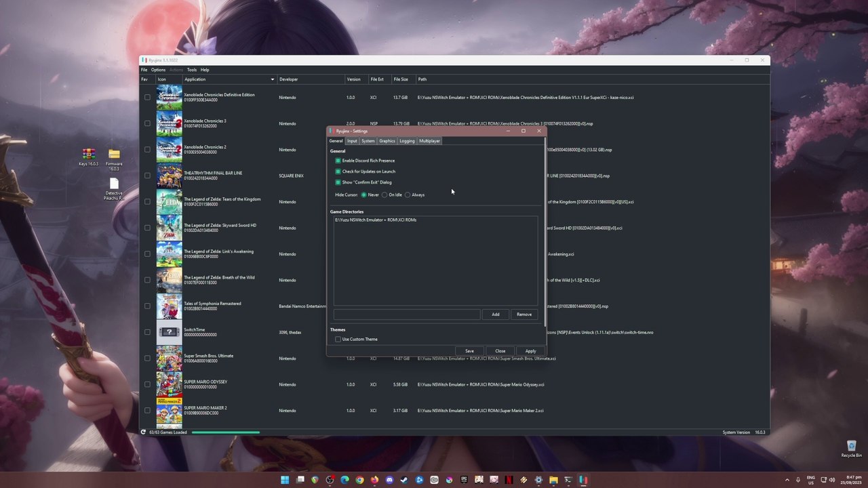The width and height of the screenshot is (868, 488).
Task: Select the Detective Pikachu file on desktop
Action: tap(114, 189)
